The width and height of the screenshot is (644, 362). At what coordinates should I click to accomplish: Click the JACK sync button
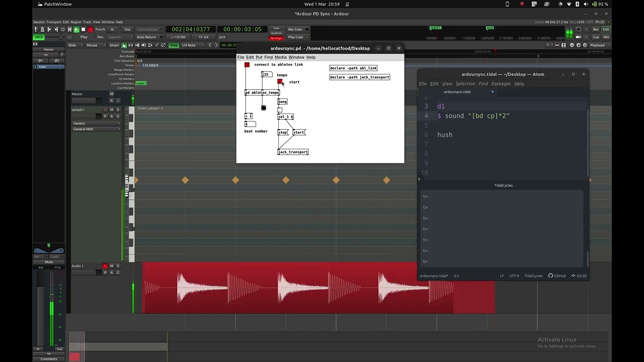39,37
